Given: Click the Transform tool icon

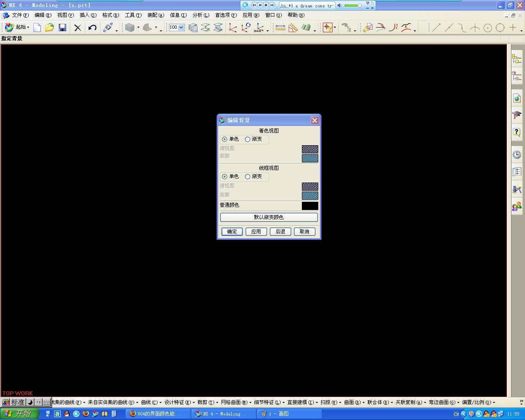Looking at the screenshot, I should 108,27.
